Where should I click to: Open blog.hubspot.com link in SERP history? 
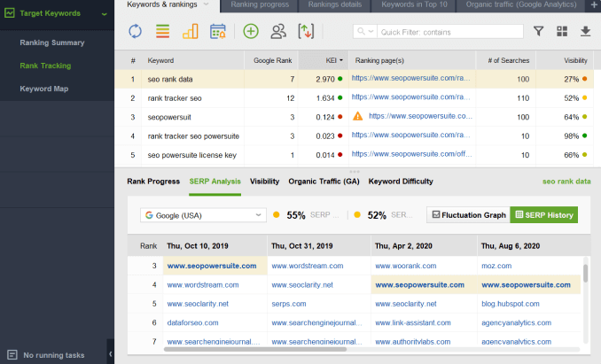pyautogui.click(x=511, y=304)
